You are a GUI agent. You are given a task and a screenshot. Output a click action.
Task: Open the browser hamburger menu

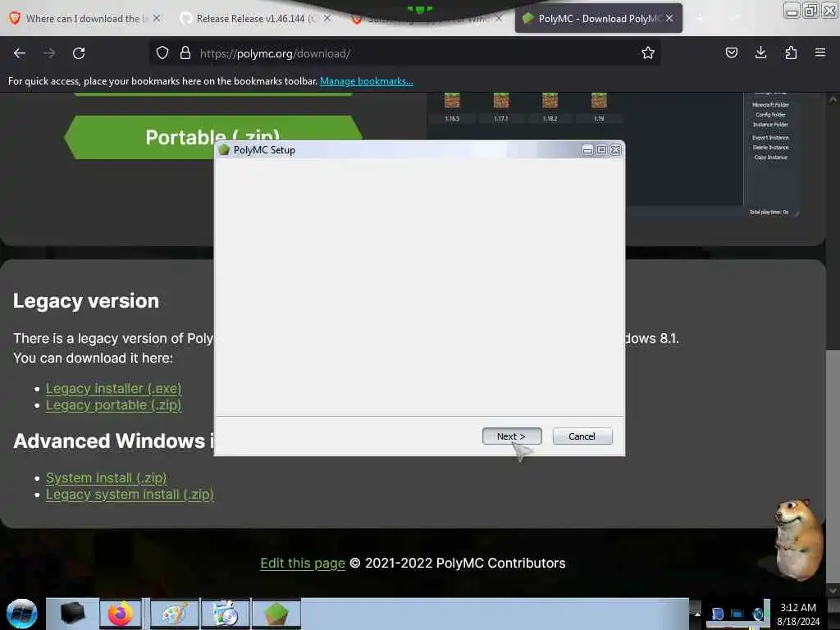tap(819, 53)
